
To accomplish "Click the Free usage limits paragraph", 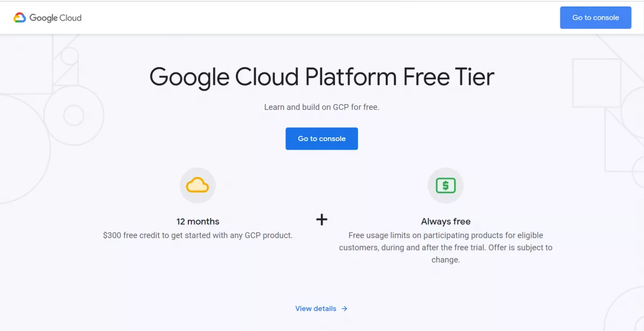I will pyautogui.click(x=445, y=247).
